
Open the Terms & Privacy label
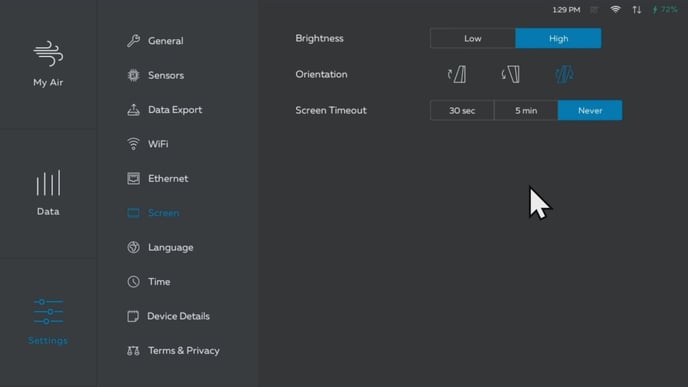coord(184,351)
